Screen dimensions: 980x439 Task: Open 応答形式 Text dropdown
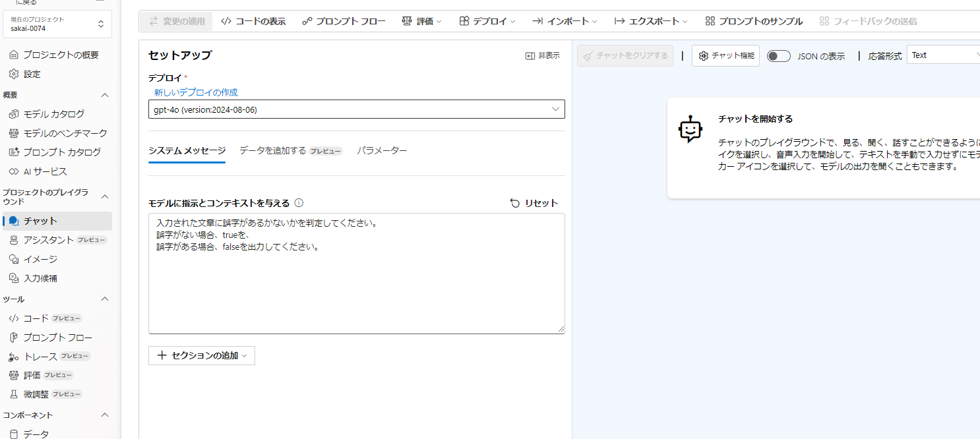[x=944, y=55]
